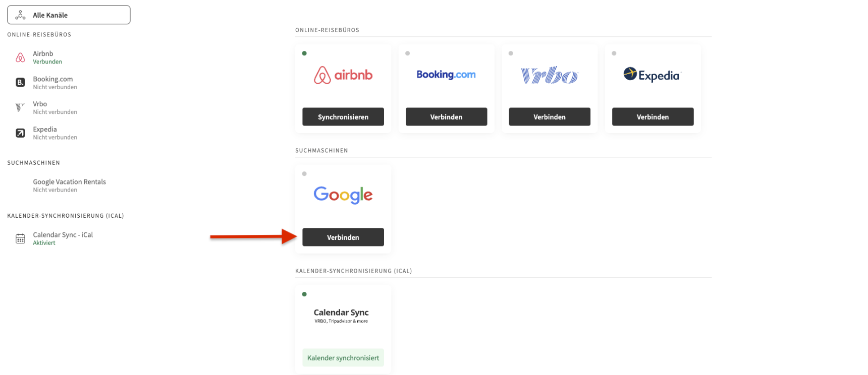Click the Vrbo logo on its card

pyautogui.click(x=549, y=75)
